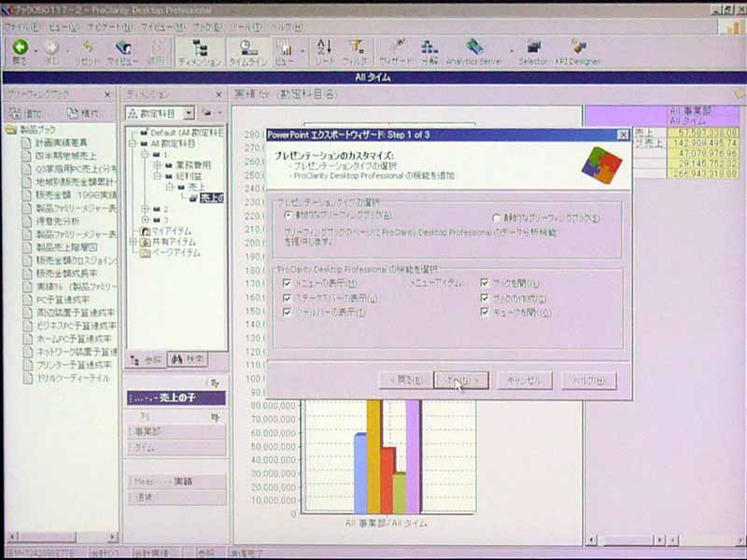Open the マイビュー (M) menu
This screenshot has height=560, width=747.
tap(162, 27)
